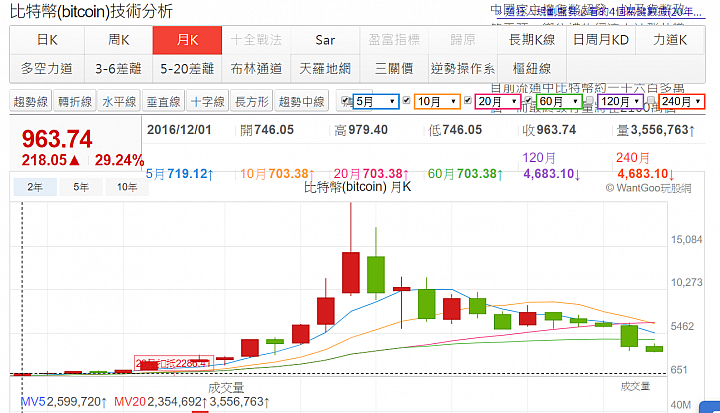Click the MV5 2,599,720 volume average label
720x413 pixels.
pyautogui.click(x=64, y=402)
